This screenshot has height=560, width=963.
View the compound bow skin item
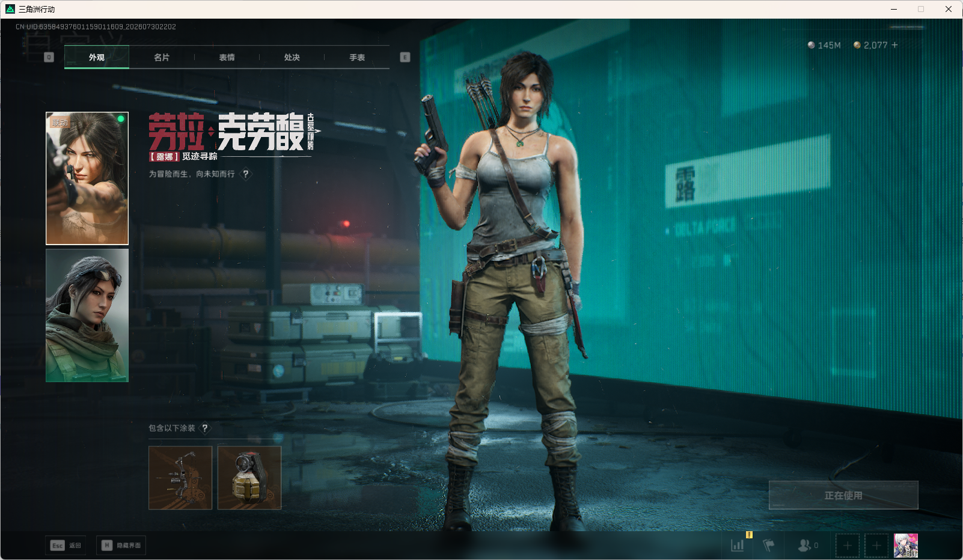click(180, 478)
